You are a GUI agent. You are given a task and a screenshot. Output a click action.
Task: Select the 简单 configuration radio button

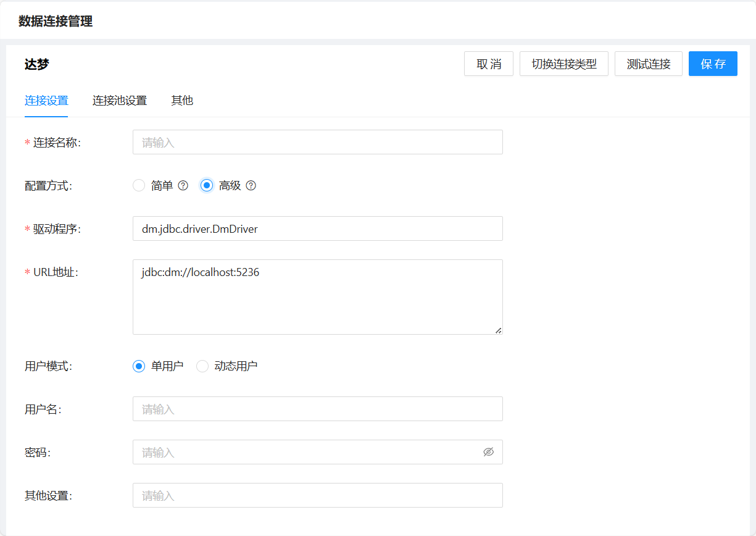pyautogui.click(x=139, y=185)
